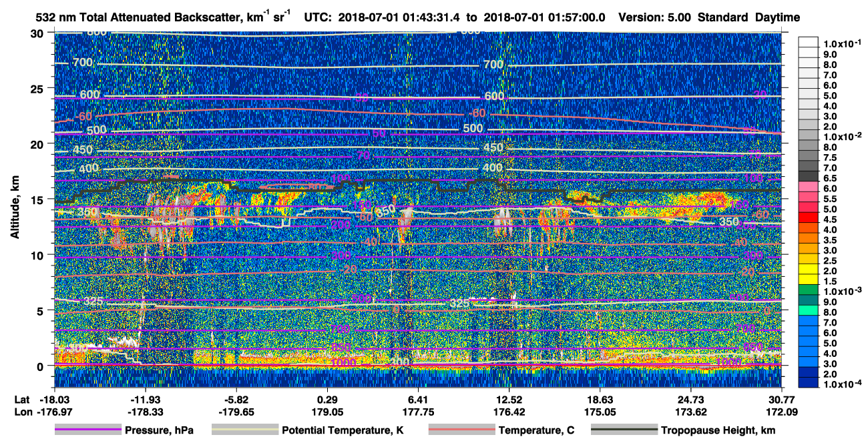Select the 'Temperature, C' legend label

(537, 430)
